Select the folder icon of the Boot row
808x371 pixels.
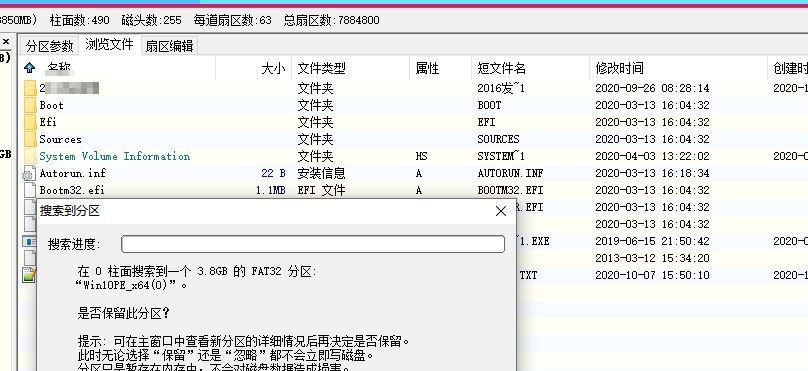pyautogui.click(x=30, y=105)
